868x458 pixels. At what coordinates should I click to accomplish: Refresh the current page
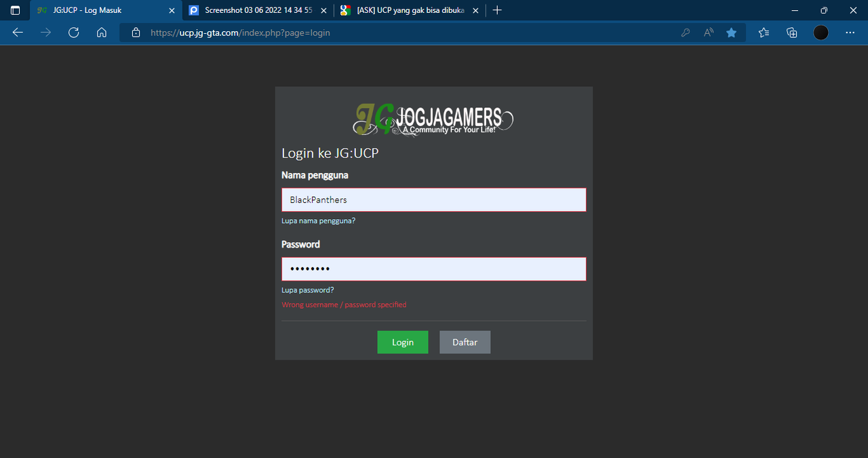pyautogui.click(x=73, y=32)
